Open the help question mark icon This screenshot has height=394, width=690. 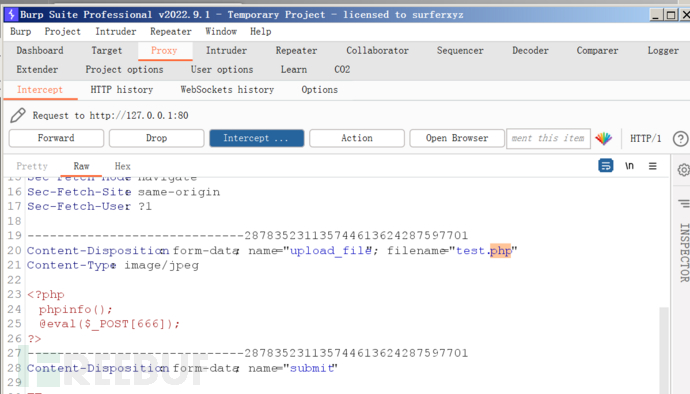click(680, 139)
